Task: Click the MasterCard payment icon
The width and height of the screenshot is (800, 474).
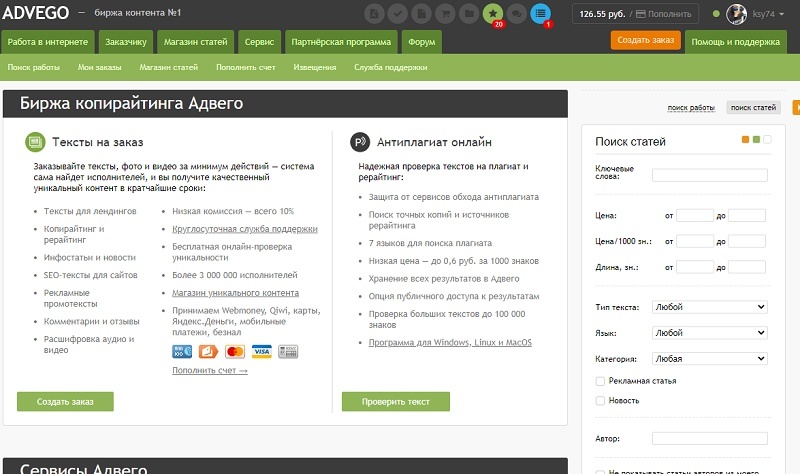Action: tap(235, 352)
